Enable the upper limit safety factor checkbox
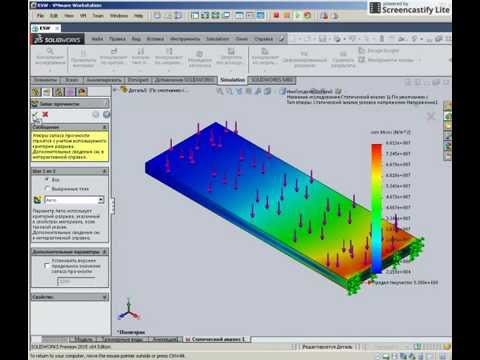 pos(47,266)
